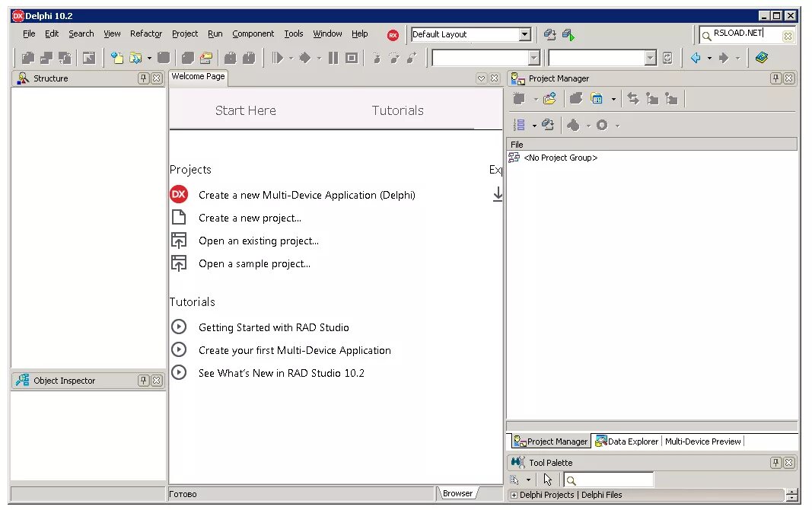
Task: Click the RSLOAD.NET IDE search field
Action: pyautogui.click(x=746, y=35)
